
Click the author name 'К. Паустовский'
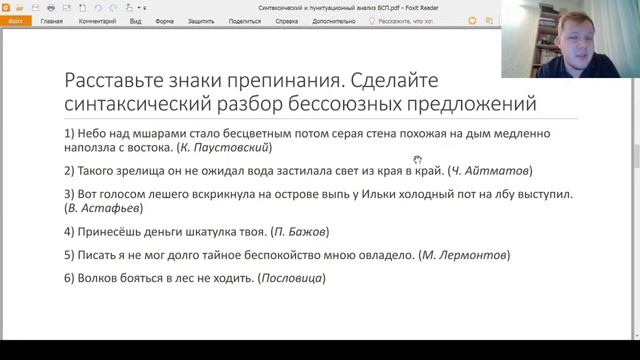point(224,147)
